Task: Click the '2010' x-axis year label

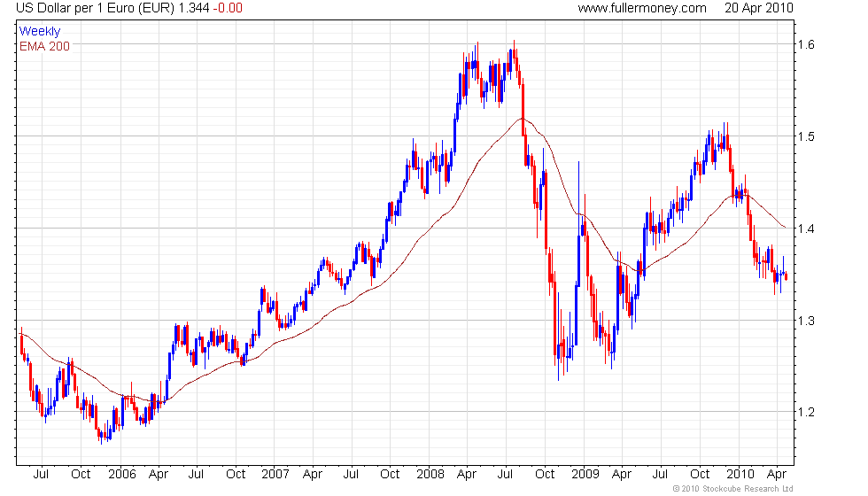Action: click(x=740, y=475)
